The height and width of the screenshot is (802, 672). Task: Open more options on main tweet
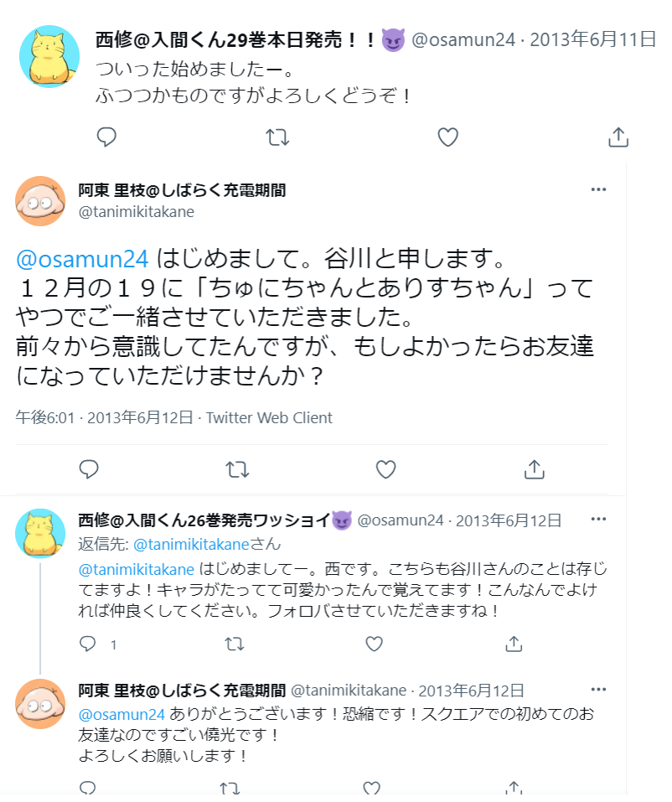coord(598,189)
